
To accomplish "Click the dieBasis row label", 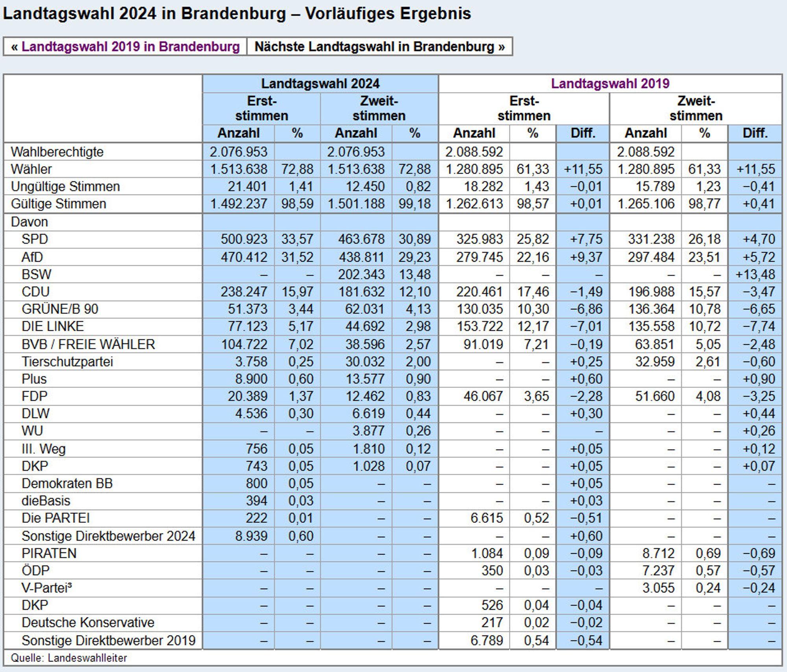I will pyautogui.click(x=46, y=500).
